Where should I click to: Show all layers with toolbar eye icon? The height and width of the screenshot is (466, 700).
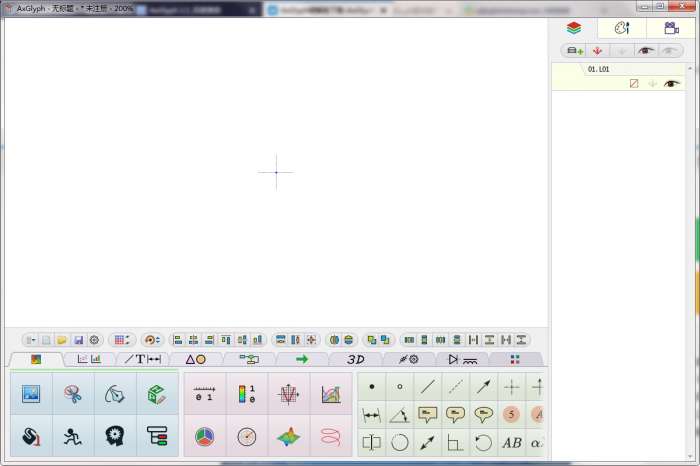pyautogui.click(x=646, y=50)
